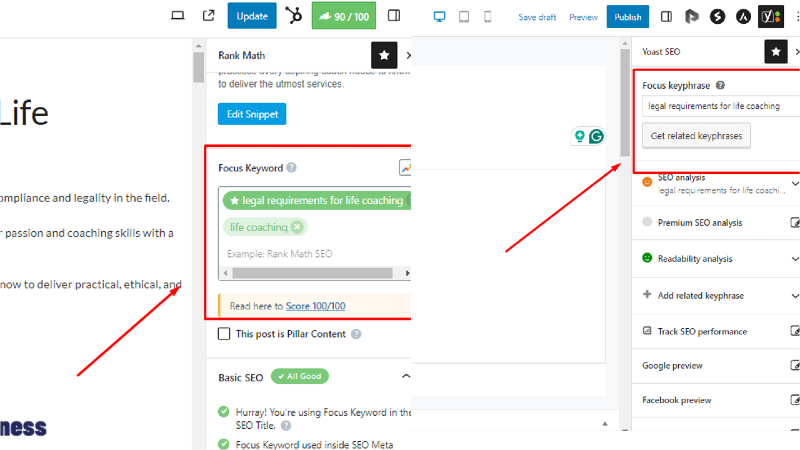Viewport: 800px width, 450px height.
Task: Click the Update button
Action: pyautogui.click(x=252, y=16)
